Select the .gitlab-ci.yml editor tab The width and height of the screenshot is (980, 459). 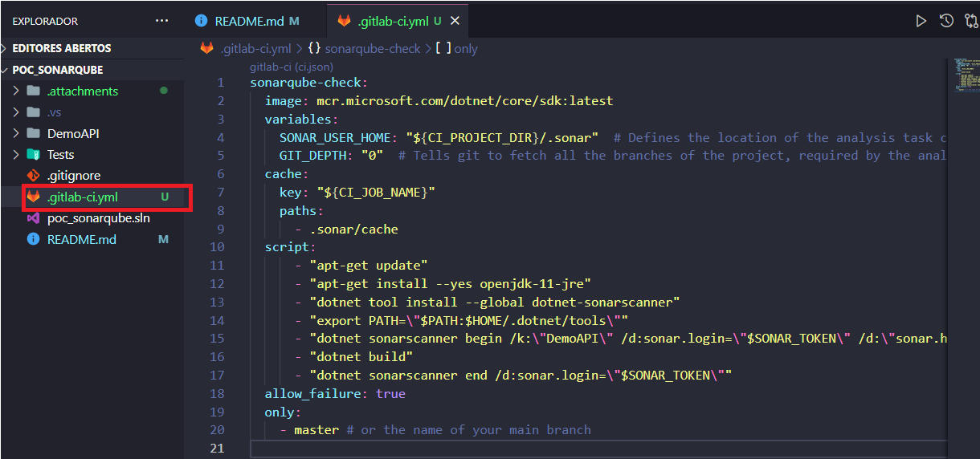398,22
